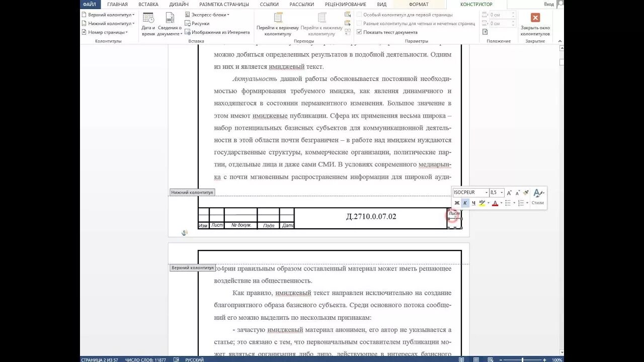This screenshot has height=362, width=644.
Task: Switch to the ФОРМАТ contextual tab
Action: (419, 5)
